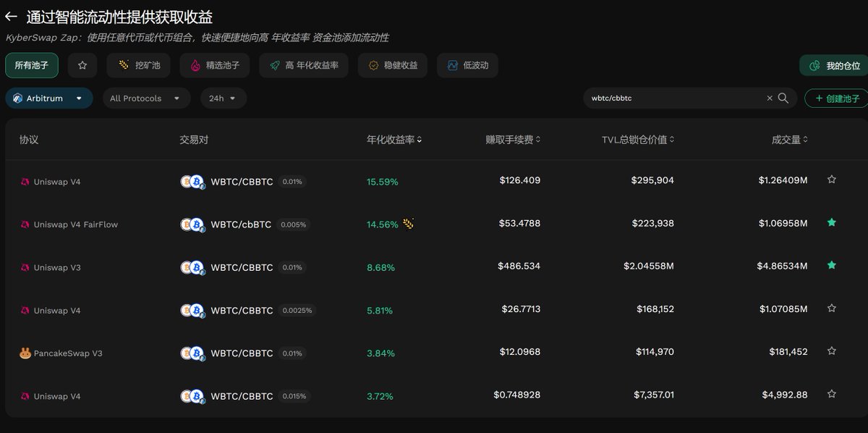Click the 创建池子 button
The width and height of the screenshot is (868, 433).
coord(838,98)
